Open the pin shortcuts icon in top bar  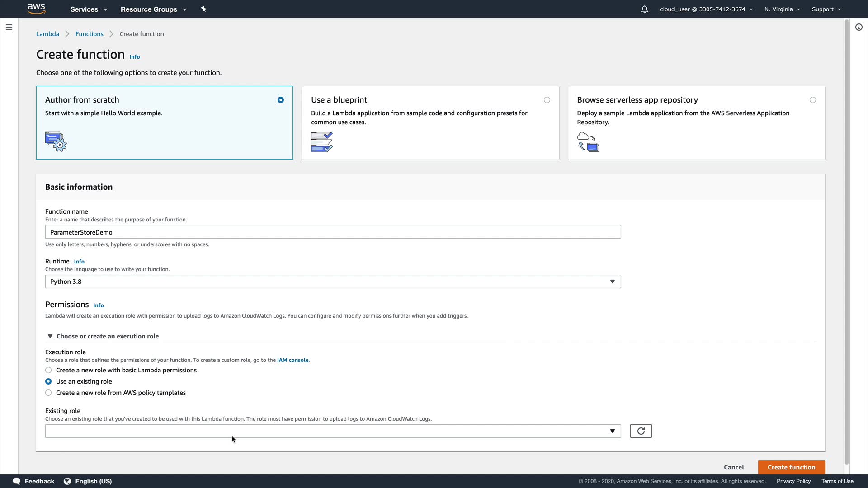[x=203, y=9]
